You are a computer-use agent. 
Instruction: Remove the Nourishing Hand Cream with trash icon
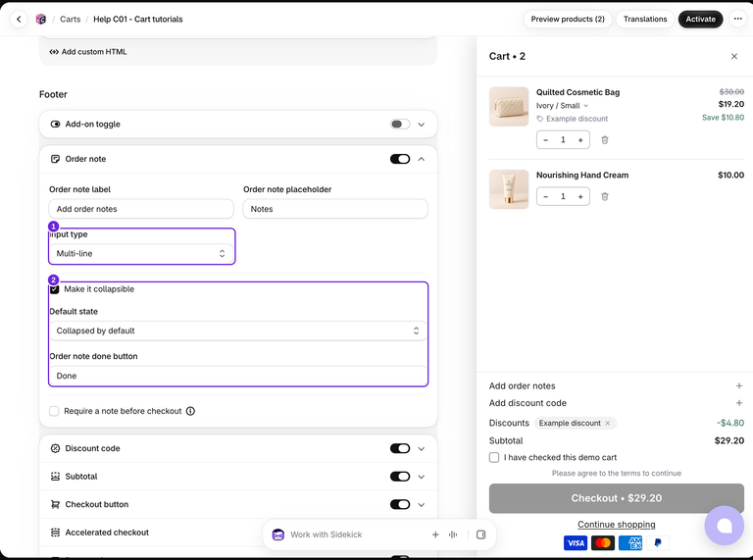[x=605, y=196]
